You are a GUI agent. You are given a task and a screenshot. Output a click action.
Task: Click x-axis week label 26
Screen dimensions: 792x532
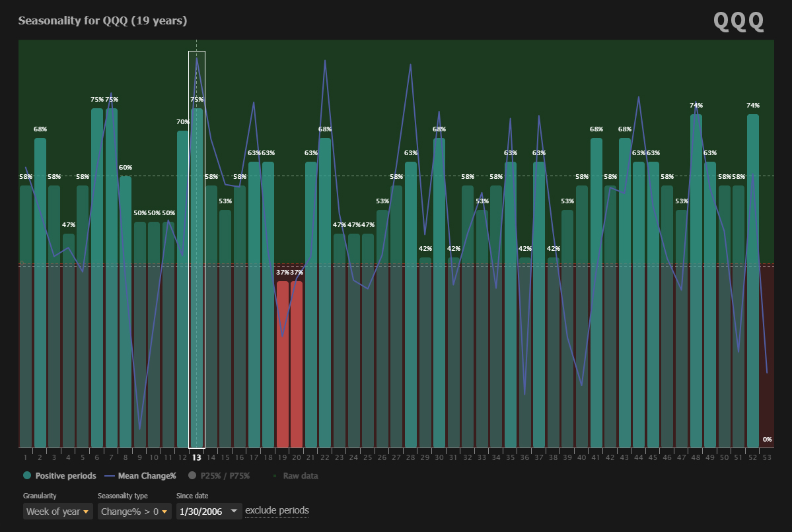(382, 457)
